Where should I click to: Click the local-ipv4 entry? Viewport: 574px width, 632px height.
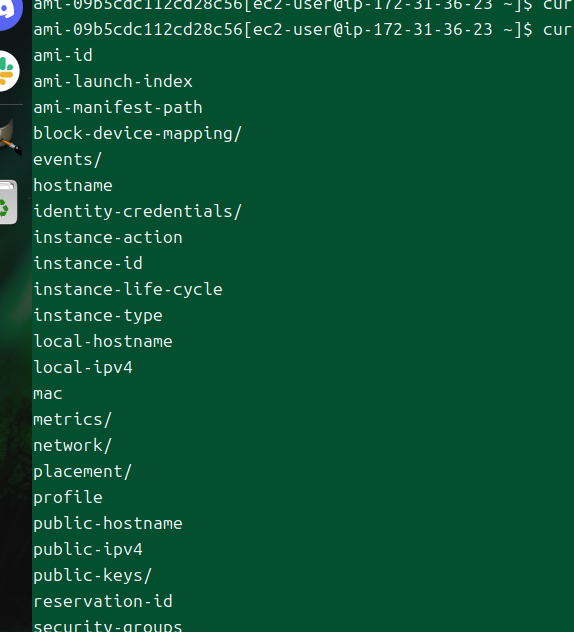pyautogui.click(x=83, y=368)
